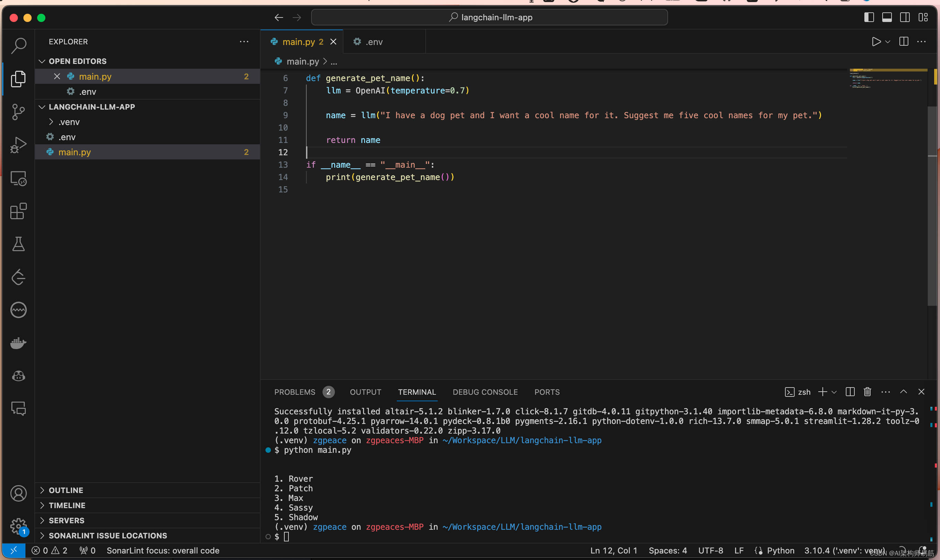Split the terminal pane

[850, 392]
